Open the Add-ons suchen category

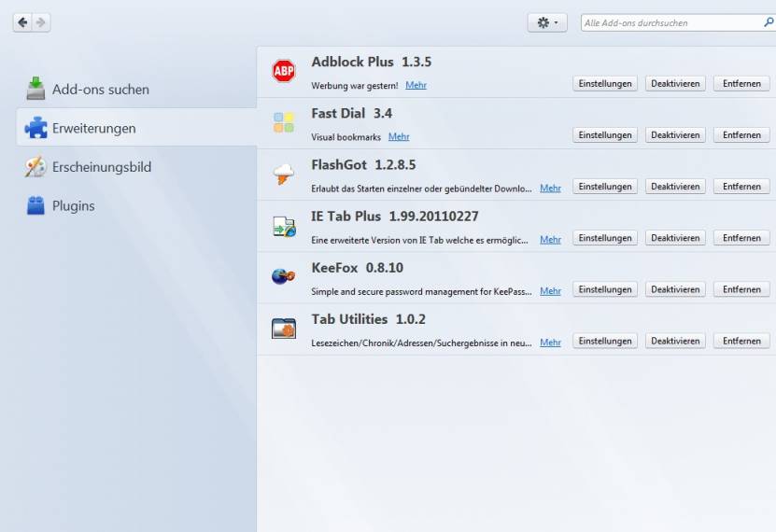pyautogui.click(x=136, y=90)
